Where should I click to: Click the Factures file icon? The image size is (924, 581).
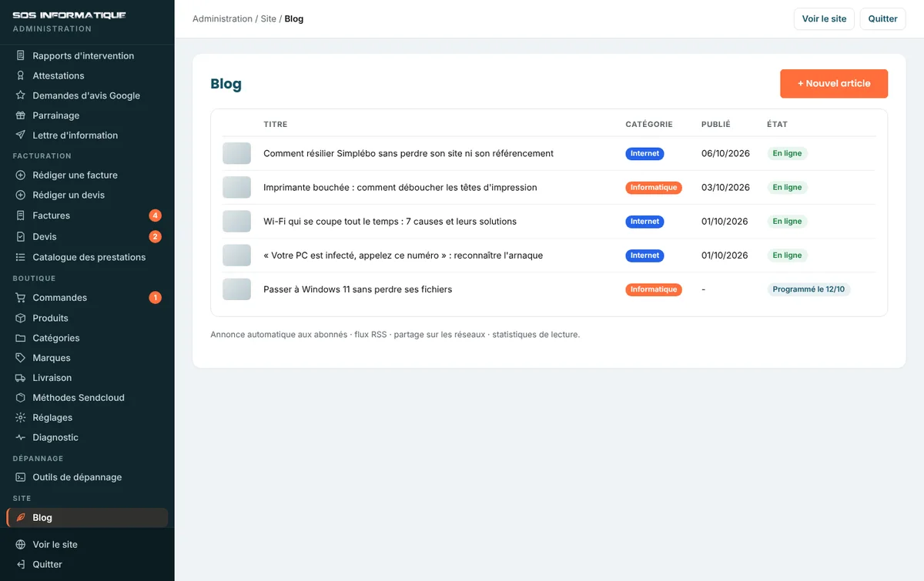[21, 215]
